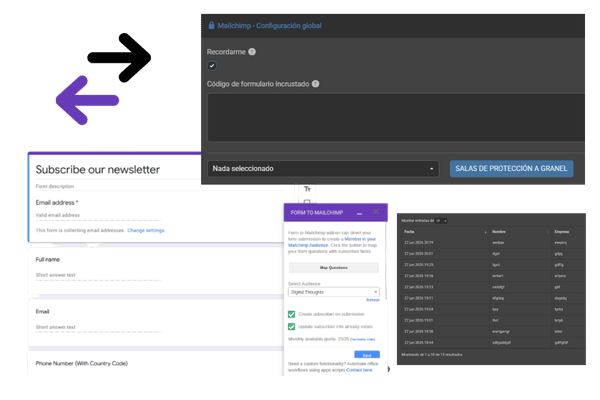Select the row dated 27 jun 2026 19:13
Viewport: 600px width, 400px height.
pos(492,287)
